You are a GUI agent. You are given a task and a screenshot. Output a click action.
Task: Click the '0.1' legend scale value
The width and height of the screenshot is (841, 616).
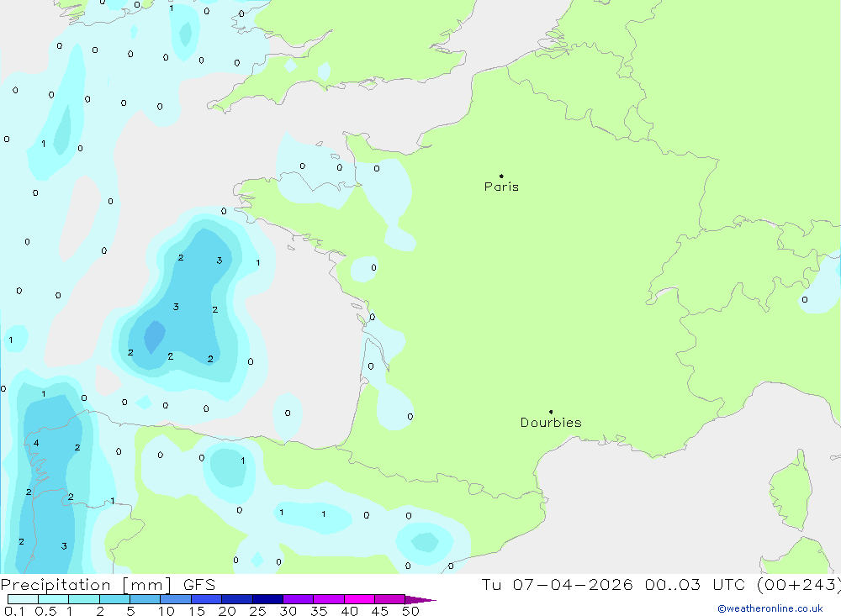(x=14, y=611)
